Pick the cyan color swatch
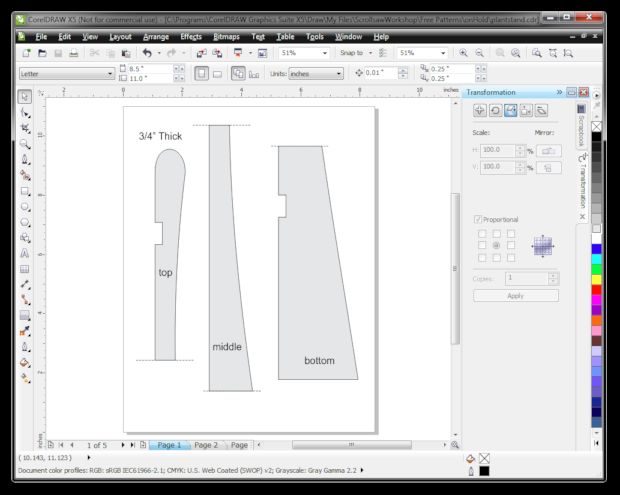 pyautogui.click(x=596, y=259)
